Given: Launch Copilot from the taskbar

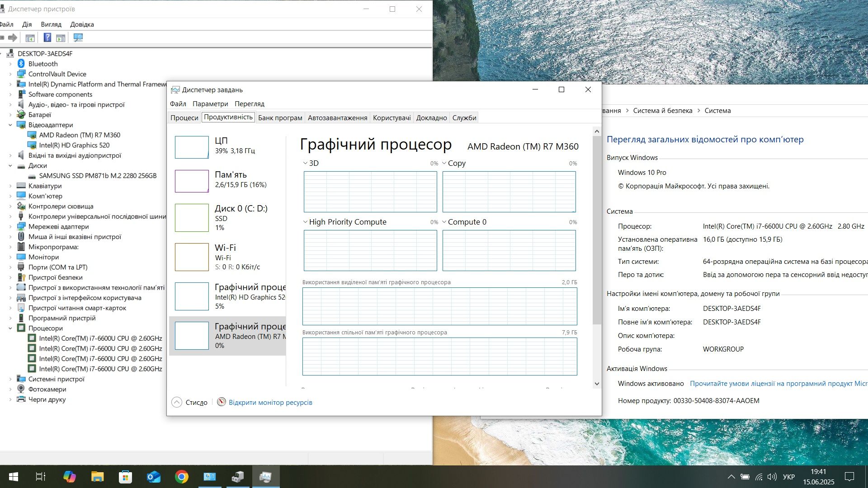Looking at the screenshot, I should [69, 477].
